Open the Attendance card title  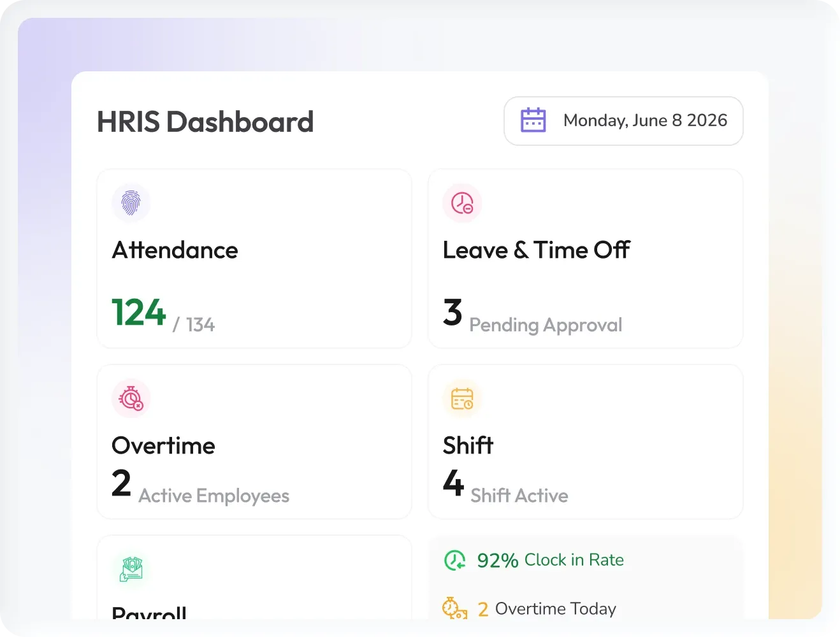pos(175,250)
